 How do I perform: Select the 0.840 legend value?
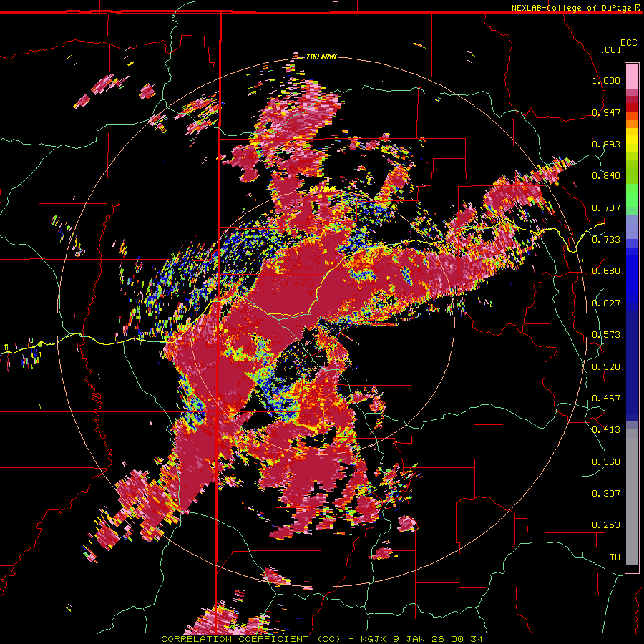[x=606, y=176]
